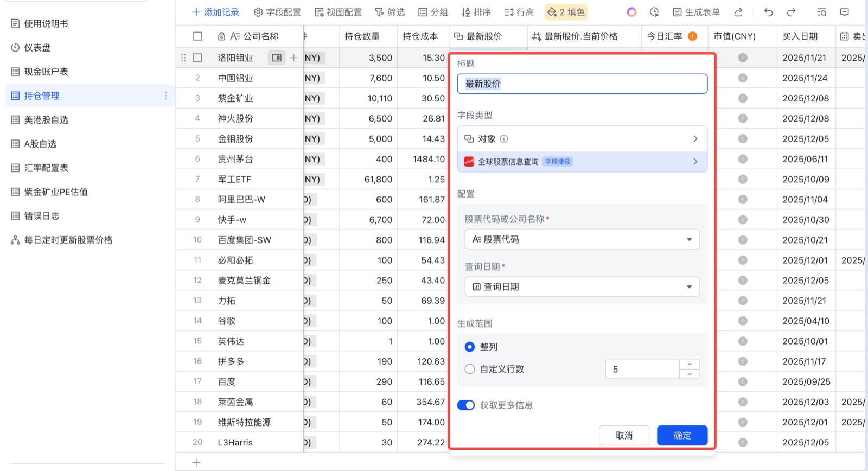Increase the custom row count stepper

[690, 364]
